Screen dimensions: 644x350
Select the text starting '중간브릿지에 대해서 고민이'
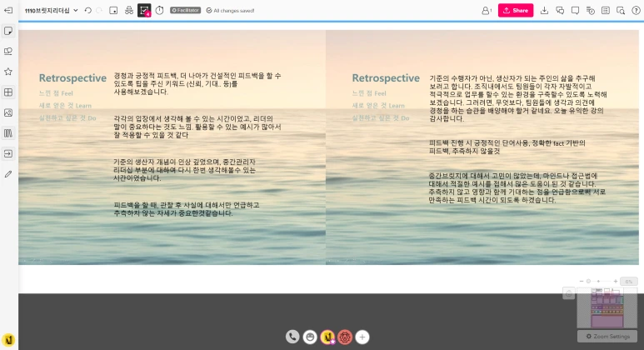click(517, 187)
